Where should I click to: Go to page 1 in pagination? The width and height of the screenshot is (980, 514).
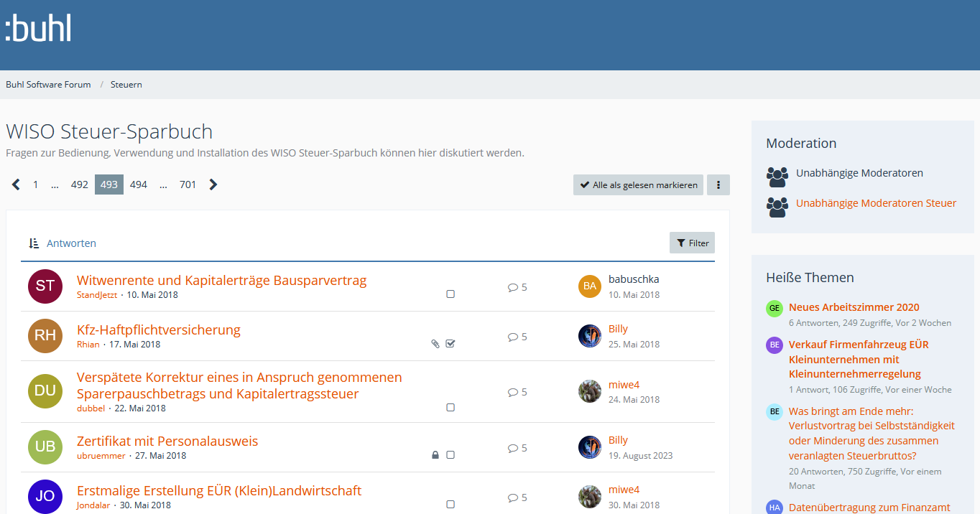point(35,184)
